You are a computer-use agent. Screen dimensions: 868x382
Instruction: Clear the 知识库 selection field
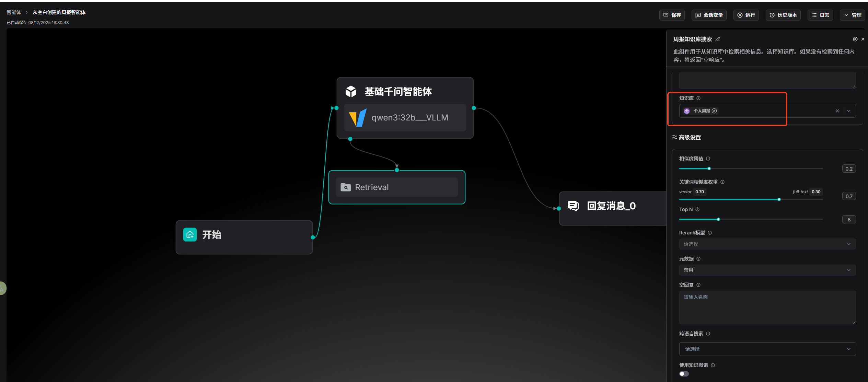point(837,111)
